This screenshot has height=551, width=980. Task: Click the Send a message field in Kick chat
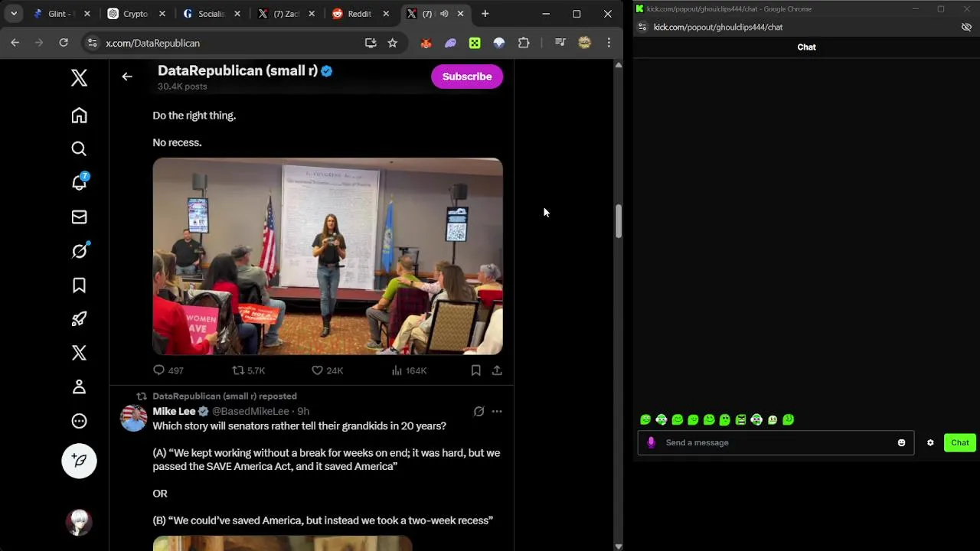click(x=776, y=442)
